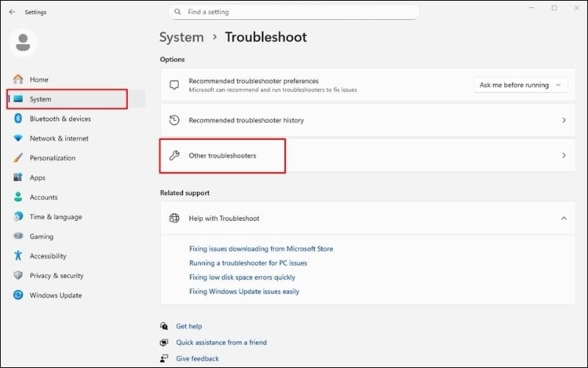This screenshot has height=368, width=588.
Task: Click the Time & language globe icon
Action: tap(18, 216)
